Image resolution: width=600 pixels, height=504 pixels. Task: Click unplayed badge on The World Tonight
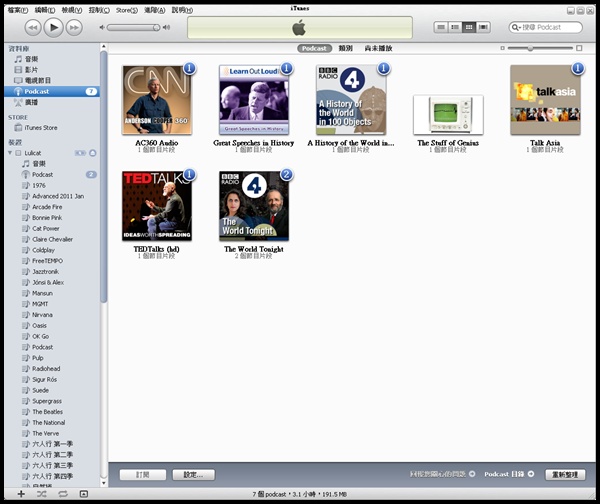(287, 175)
